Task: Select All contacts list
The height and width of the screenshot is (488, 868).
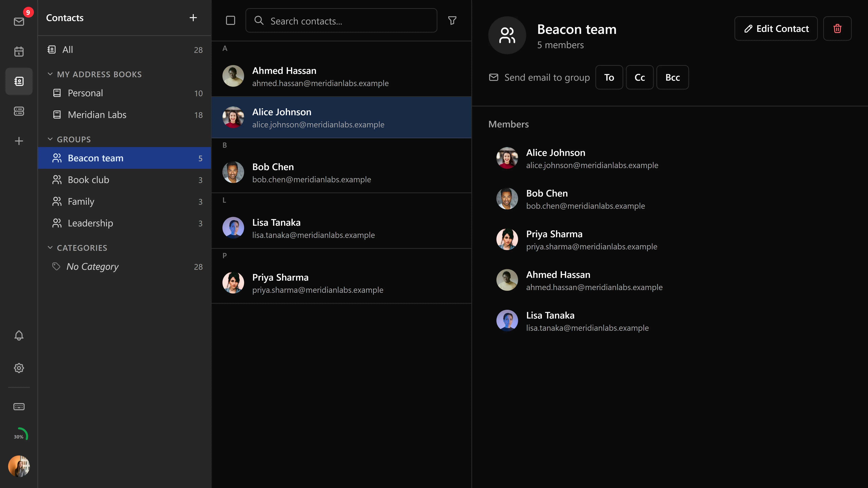Action: pos(125,49)
